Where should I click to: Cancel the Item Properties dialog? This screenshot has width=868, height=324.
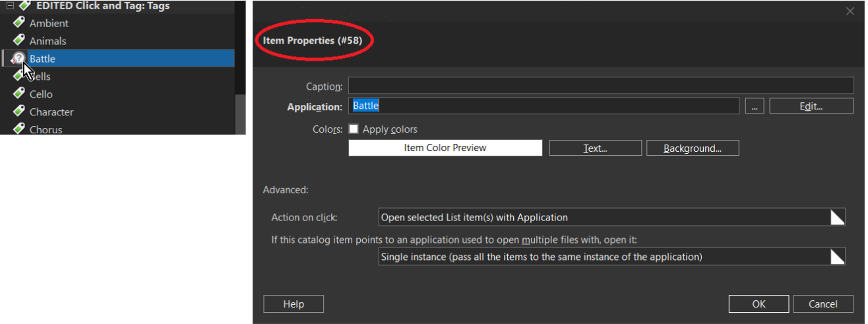822,304
